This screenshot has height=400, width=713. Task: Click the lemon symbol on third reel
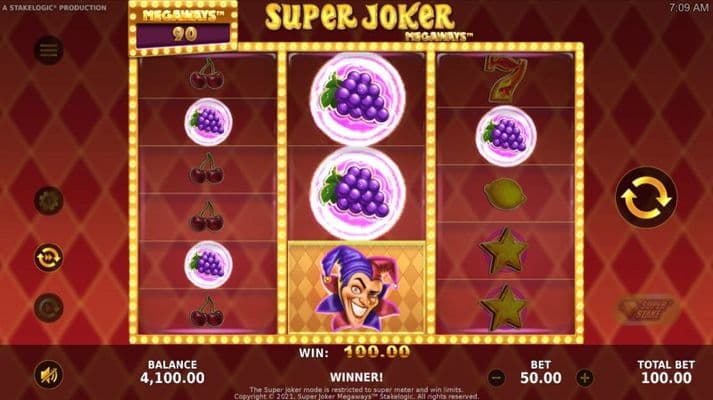505,194
